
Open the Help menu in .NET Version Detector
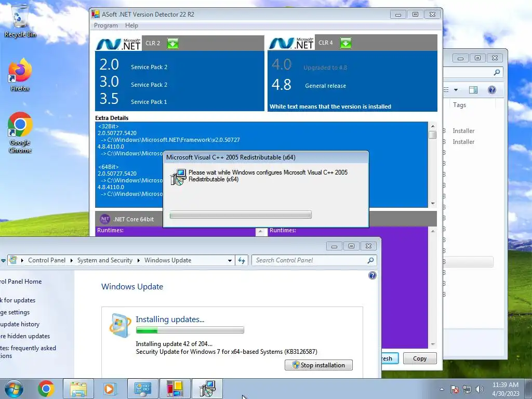coord(131,25)
